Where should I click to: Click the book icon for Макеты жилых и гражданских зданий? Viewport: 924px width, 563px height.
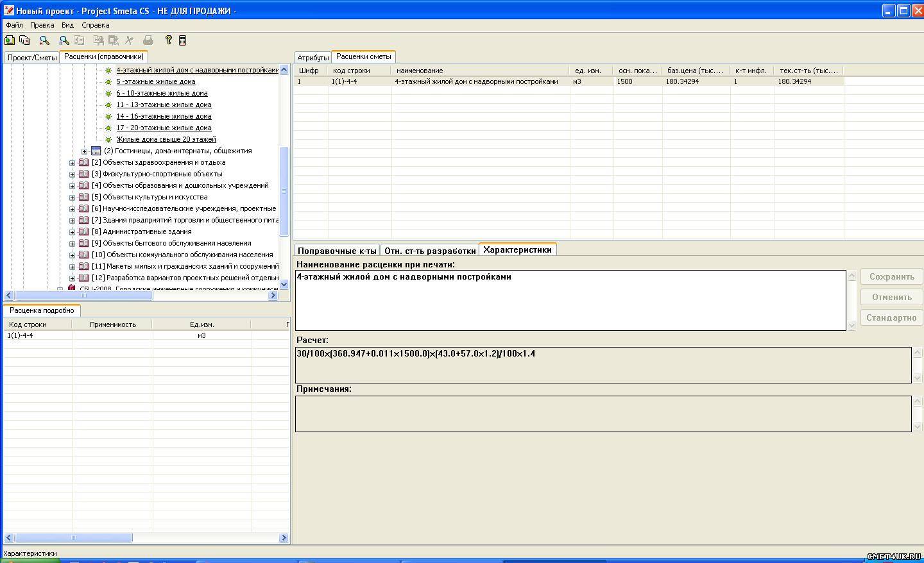tap(83, 267)
